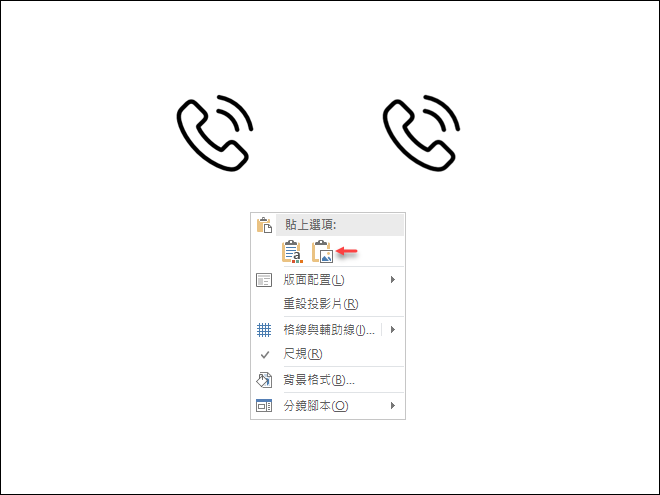The image size is (660, 495).
Task: Choose 重設投影片(R) reset slide
Action: [x=328, y=303]
